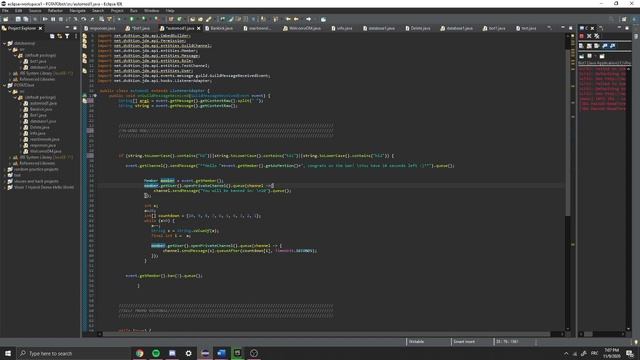Expand the random practice projects node
Image resolution: width=640 pixels, height=360 pixels.
point(5,169)
